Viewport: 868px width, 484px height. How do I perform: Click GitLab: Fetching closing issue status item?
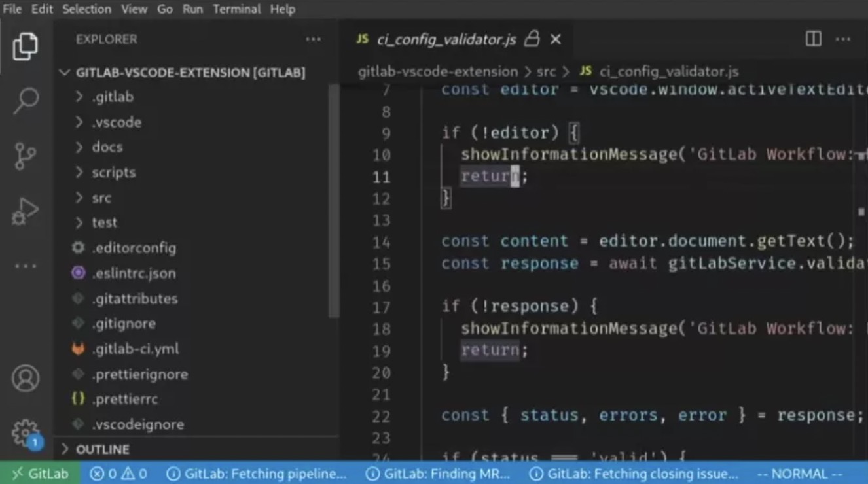pyautogui.click(x=634, y=474)
